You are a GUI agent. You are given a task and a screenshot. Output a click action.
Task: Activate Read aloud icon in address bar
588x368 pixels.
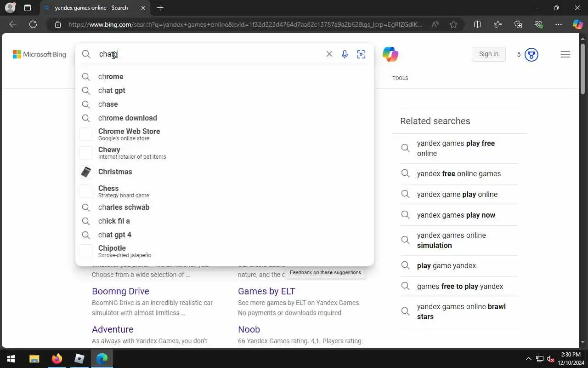(435, 24)
